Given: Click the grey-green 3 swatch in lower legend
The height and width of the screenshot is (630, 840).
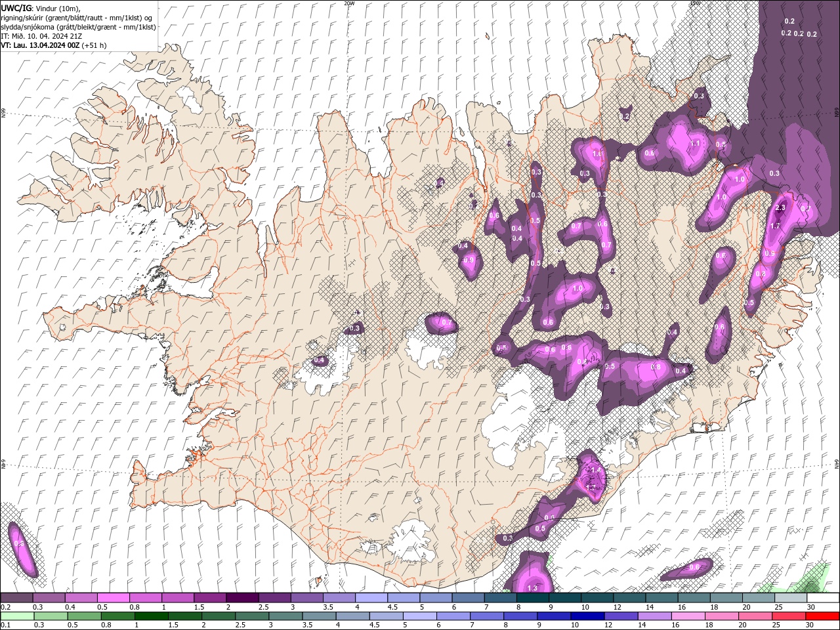Looking at the screenshot, I should click(x=285, y=616).
